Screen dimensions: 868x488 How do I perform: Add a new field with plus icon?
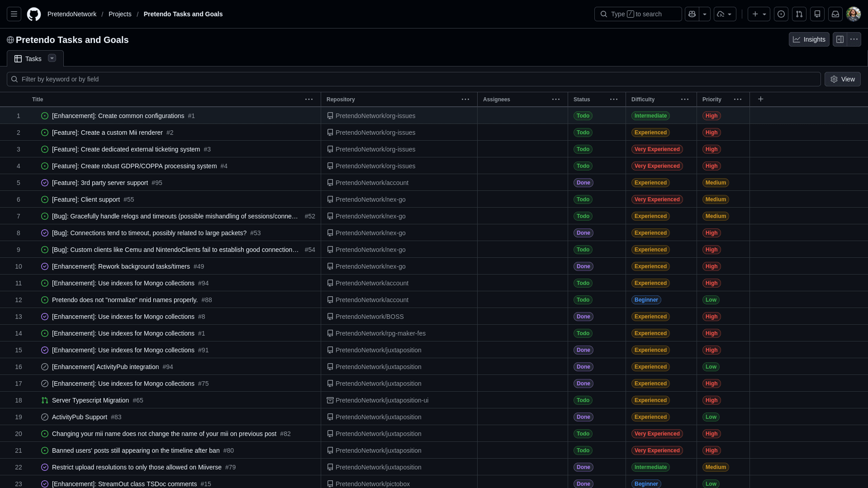click(761, 99)
